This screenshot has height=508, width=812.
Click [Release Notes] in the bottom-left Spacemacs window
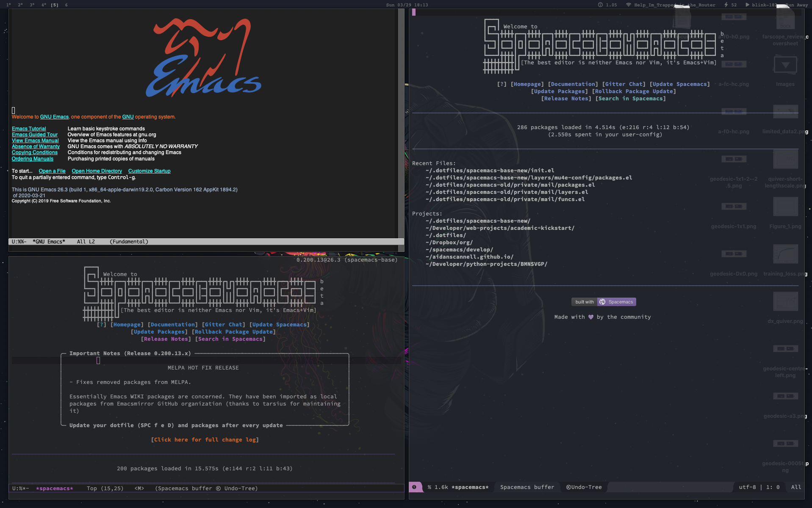pyautogui.click(x=166, y=339)
